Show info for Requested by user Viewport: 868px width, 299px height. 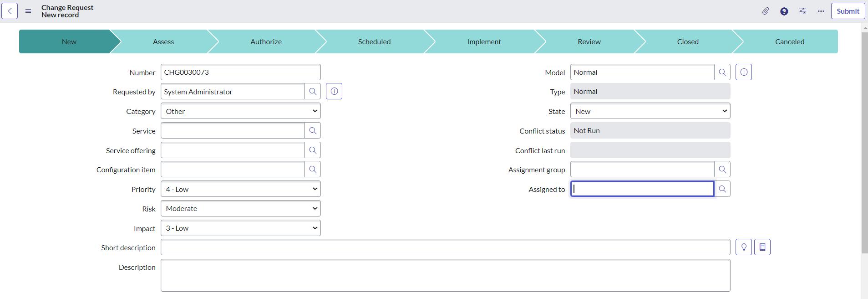click(x=334, y=92)
